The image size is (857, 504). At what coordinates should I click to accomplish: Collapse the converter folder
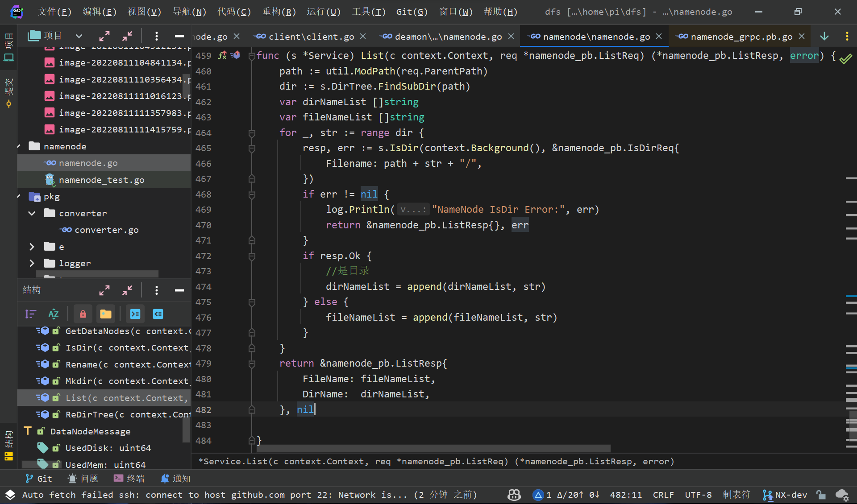coord(32,213)
